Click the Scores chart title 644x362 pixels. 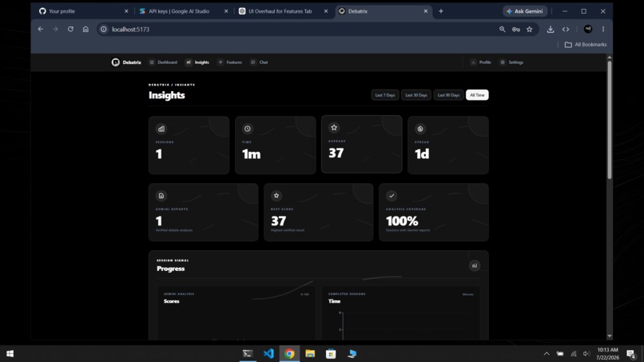pyautogui.click(x=171, y=301)
